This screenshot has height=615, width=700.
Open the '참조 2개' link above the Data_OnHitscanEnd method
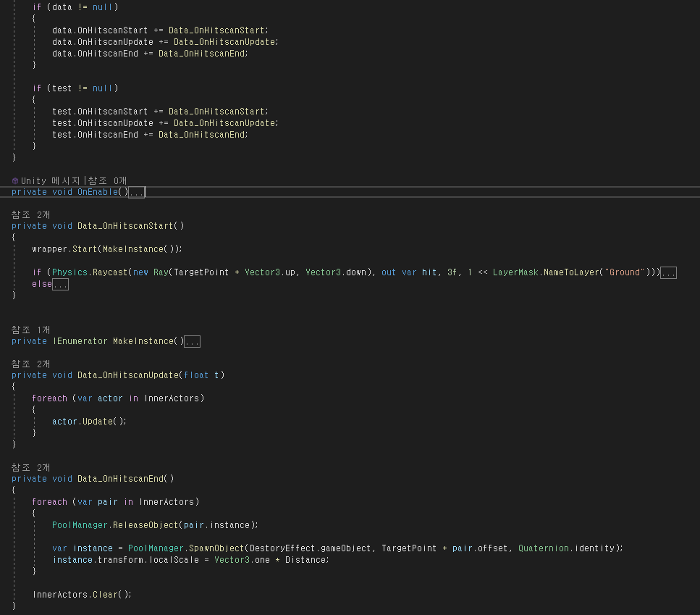pos(30,467)
